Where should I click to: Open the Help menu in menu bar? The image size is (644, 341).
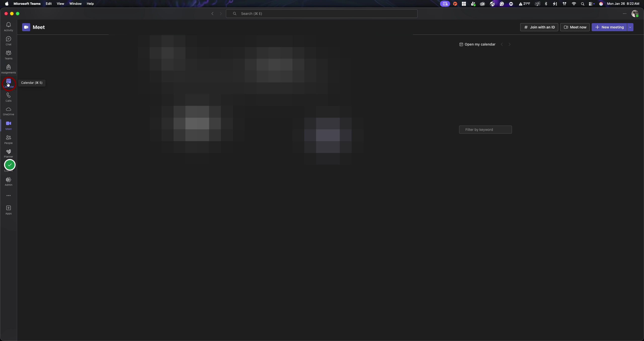pos(90,4)
